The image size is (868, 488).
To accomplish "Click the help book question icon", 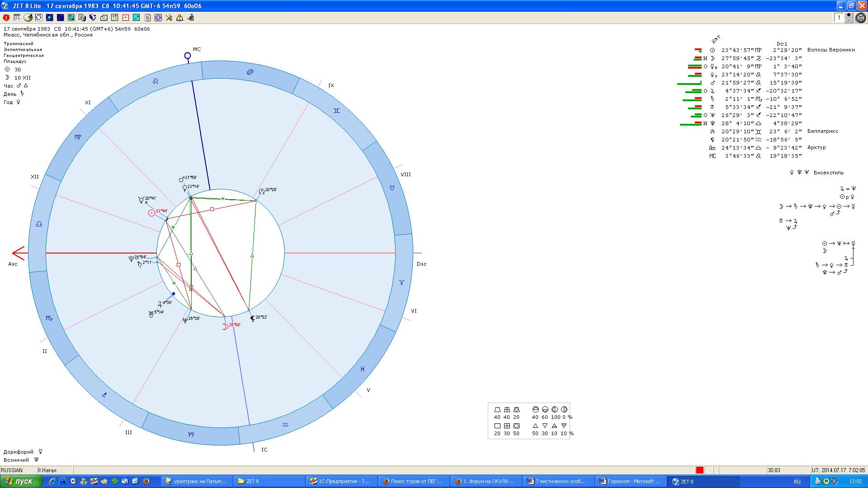I will 179,18.
